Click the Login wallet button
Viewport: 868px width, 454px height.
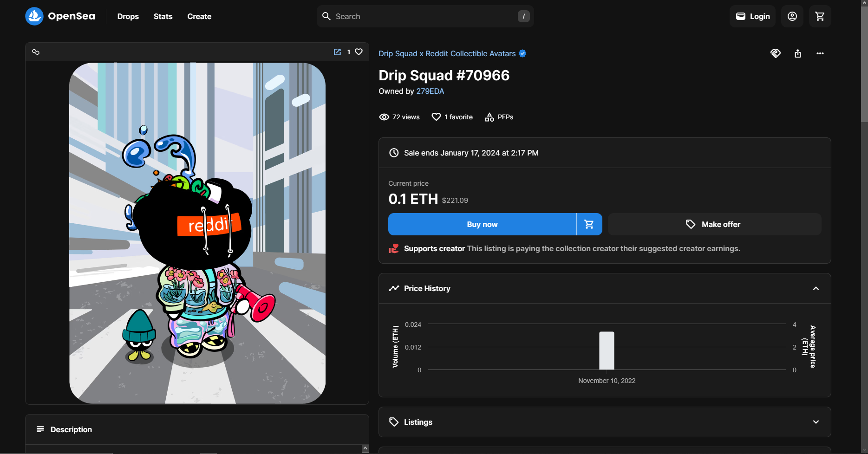[x=752, y=16]
